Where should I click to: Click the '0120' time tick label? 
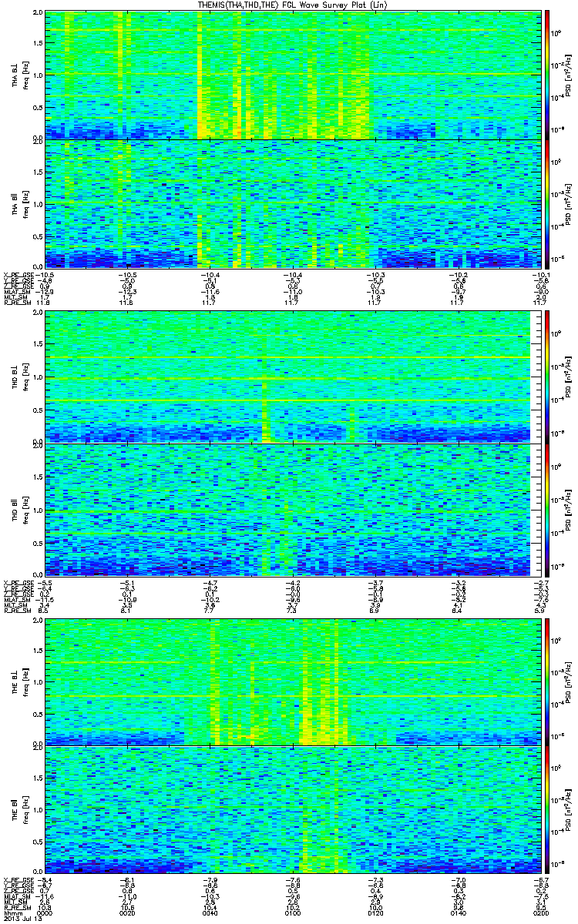(375, 914)
